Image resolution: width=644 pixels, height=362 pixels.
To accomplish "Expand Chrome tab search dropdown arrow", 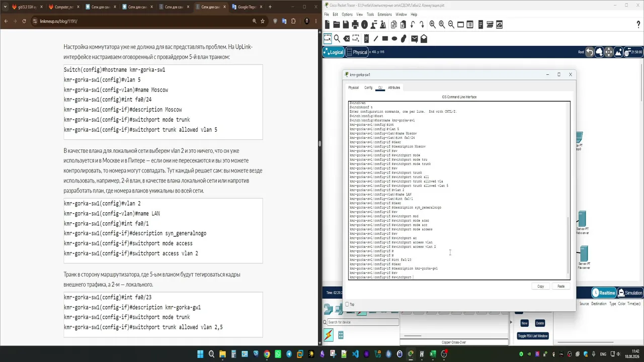I will (x=6, y=7).
